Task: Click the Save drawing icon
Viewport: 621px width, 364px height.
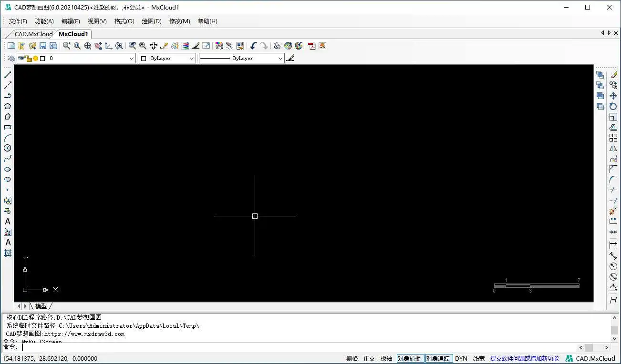Action: pyautogui.click(x=43, y=46)
